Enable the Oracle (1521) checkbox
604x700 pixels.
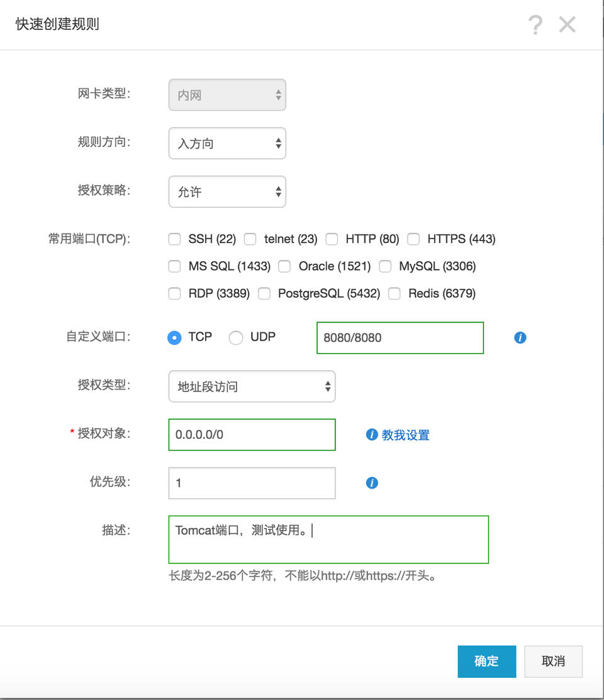284,266
